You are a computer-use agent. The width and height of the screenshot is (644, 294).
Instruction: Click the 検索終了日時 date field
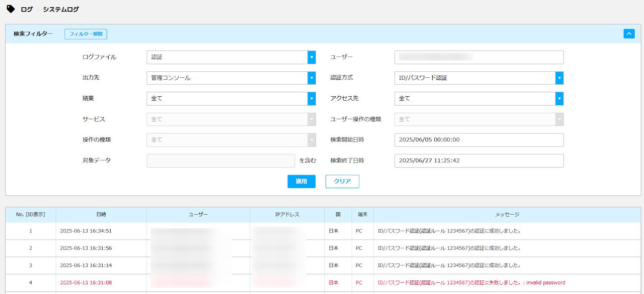point(479,161)
